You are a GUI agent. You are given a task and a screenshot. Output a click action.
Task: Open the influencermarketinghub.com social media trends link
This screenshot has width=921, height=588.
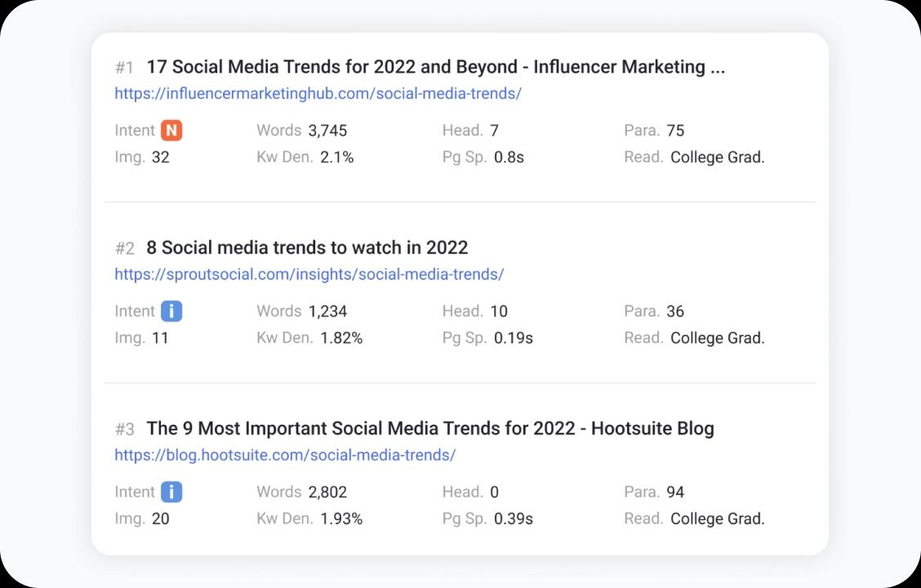[318, 93]
